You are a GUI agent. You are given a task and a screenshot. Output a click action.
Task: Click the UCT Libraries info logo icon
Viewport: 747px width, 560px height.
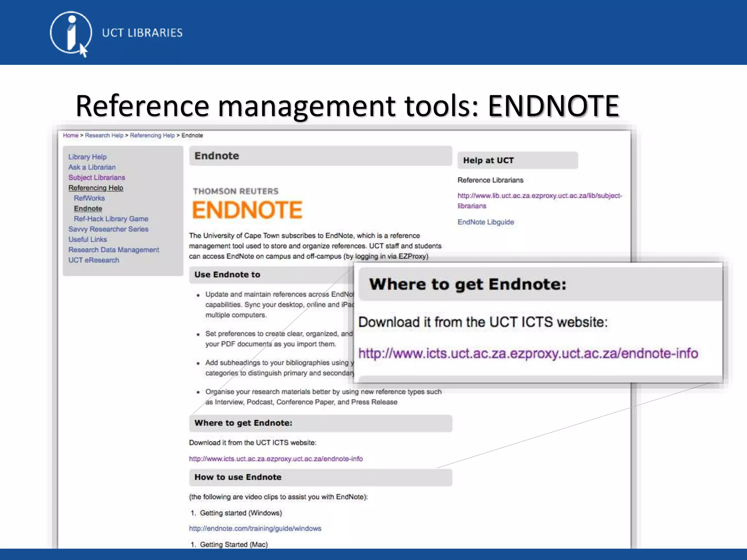click(70, 34)
